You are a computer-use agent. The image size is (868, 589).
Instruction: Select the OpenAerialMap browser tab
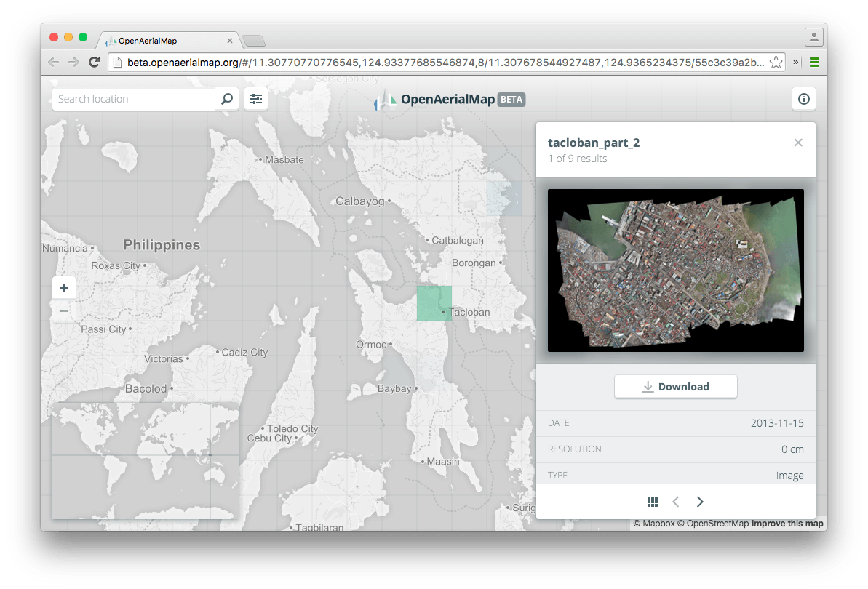coord(169,41)
